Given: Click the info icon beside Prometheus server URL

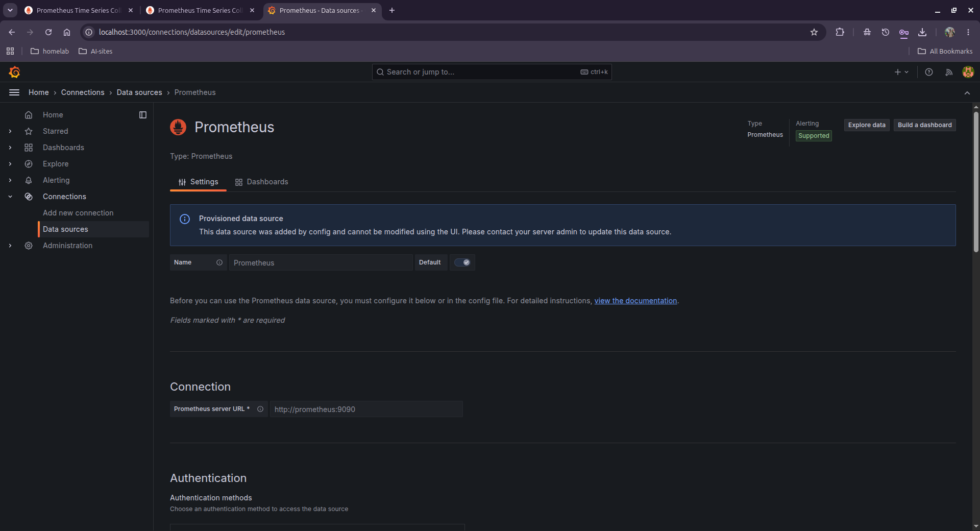Looking at the screenshot, I should tap(260, 409).
